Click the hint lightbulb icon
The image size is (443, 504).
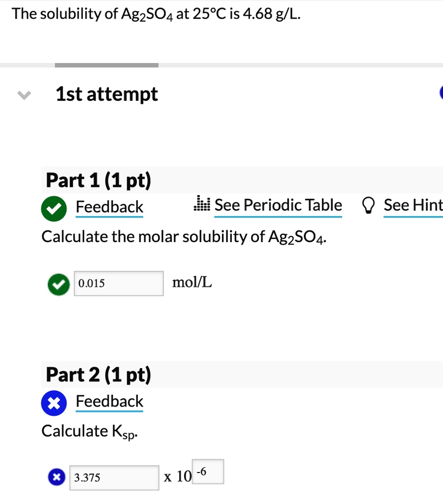[369, 205]
